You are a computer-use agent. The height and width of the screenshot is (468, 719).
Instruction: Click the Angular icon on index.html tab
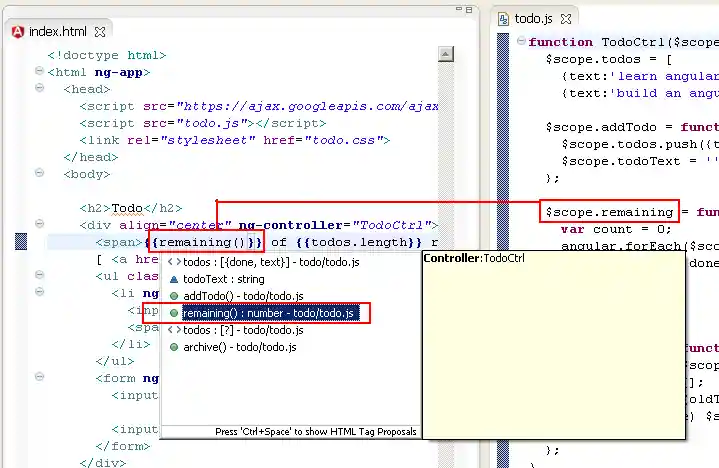coord(18,31)
